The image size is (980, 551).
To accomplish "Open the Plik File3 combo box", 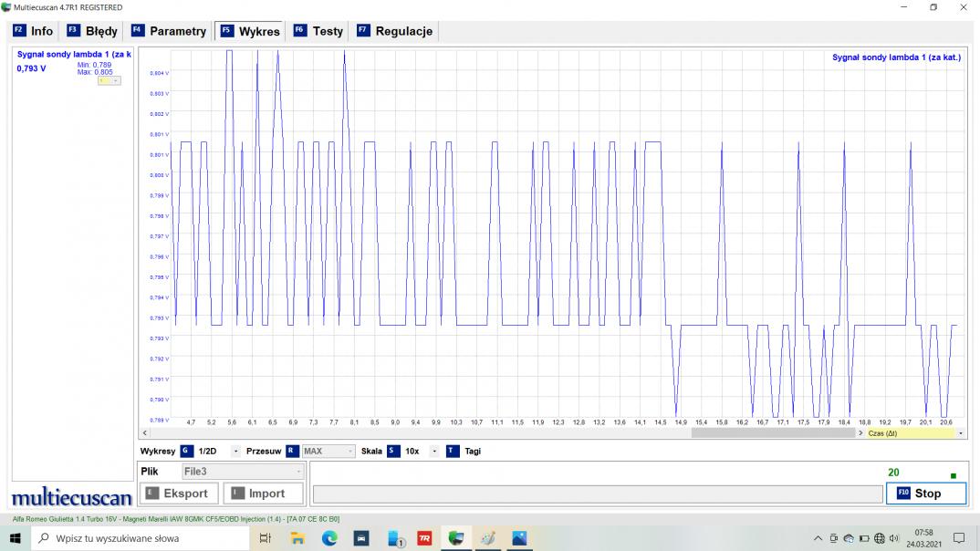I will pos(243,472).
